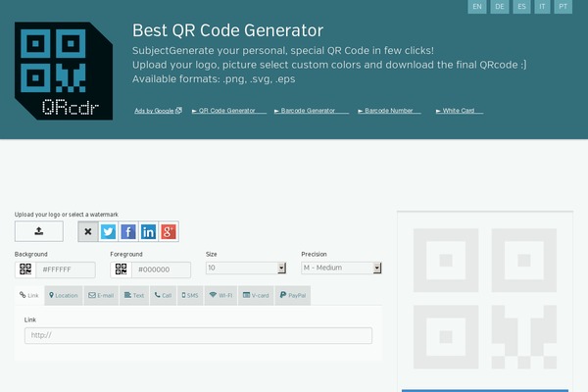Open the Barcode Generator ad link
Image resolution: width=588 pixels, height=392 pixels.
click(312, 111)
